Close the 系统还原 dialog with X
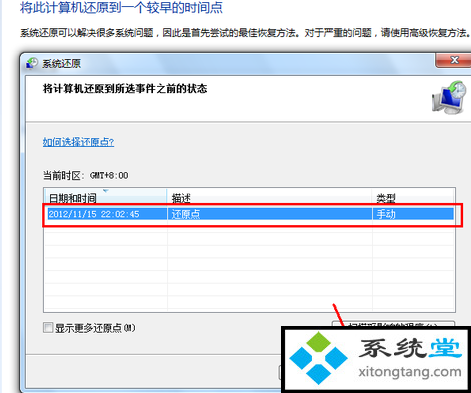The width and height of the screenshot is (471, 393). [454, 60]
